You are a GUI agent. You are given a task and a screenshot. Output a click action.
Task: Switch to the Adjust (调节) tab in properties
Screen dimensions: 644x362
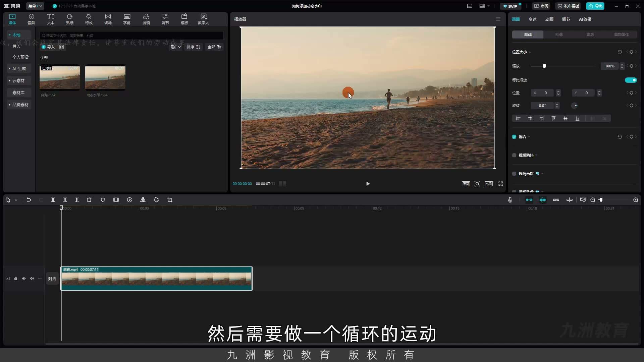coord(566,19)
